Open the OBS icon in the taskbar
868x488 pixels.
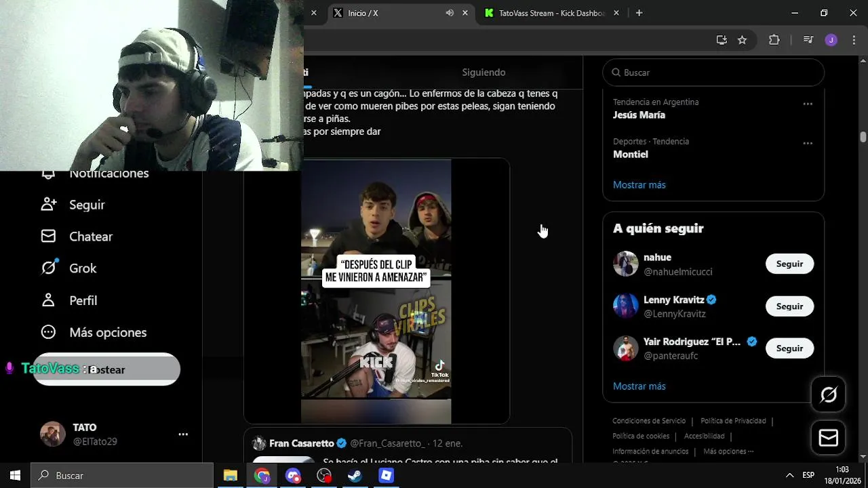(324, 476)
